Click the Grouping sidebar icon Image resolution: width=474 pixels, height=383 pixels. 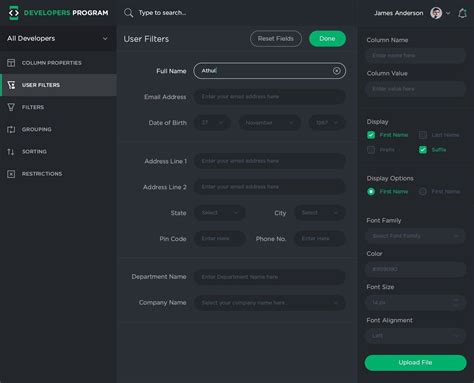(x=11, y=129)
